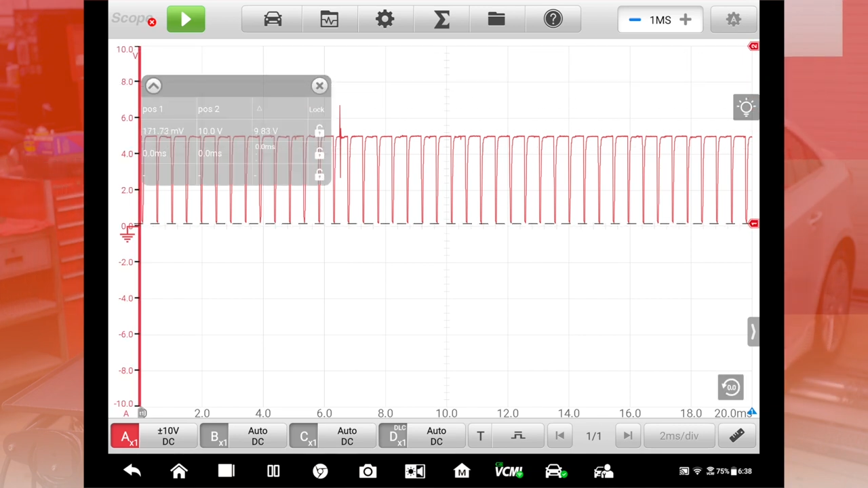Lock the pos 1 measurement ruler
The height and width of the screenshot is (488, 868).
click(x=319, y=131)
